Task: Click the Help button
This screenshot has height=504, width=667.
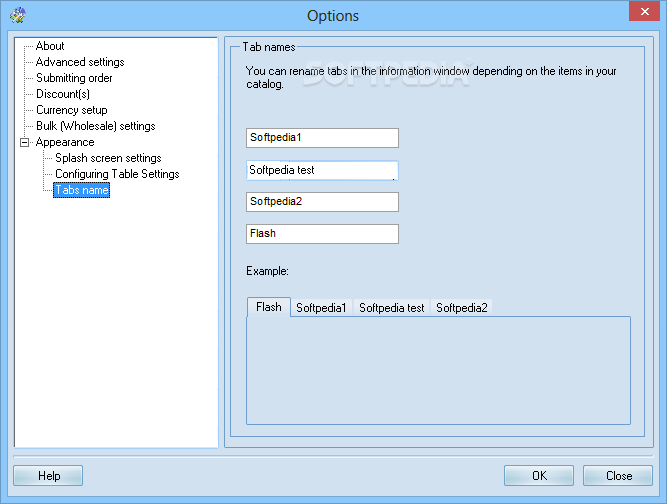Action: click(48, 476)
